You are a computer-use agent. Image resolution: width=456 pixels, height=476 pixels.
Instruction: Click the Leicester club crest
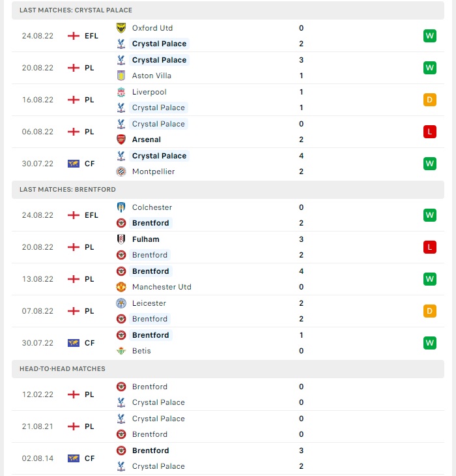pyautogui.click(x=121, y=303)
